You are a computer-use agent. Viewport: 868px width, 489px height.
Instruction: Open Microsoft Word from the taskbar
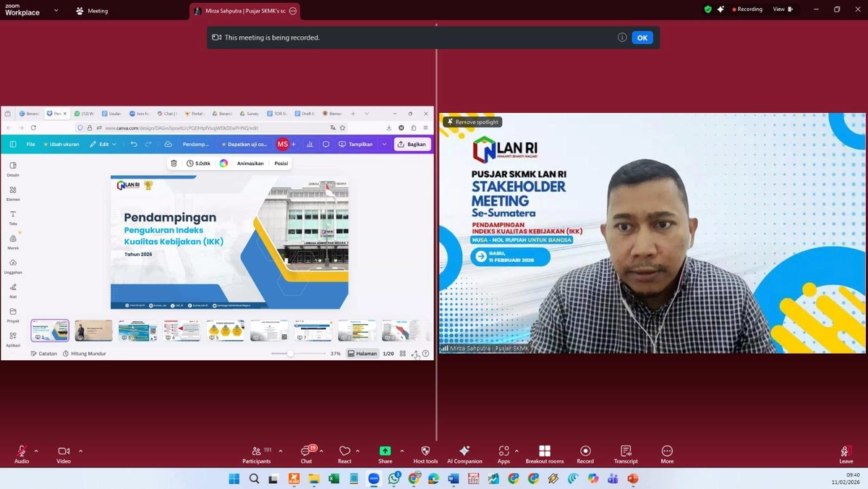click(454, 478)
